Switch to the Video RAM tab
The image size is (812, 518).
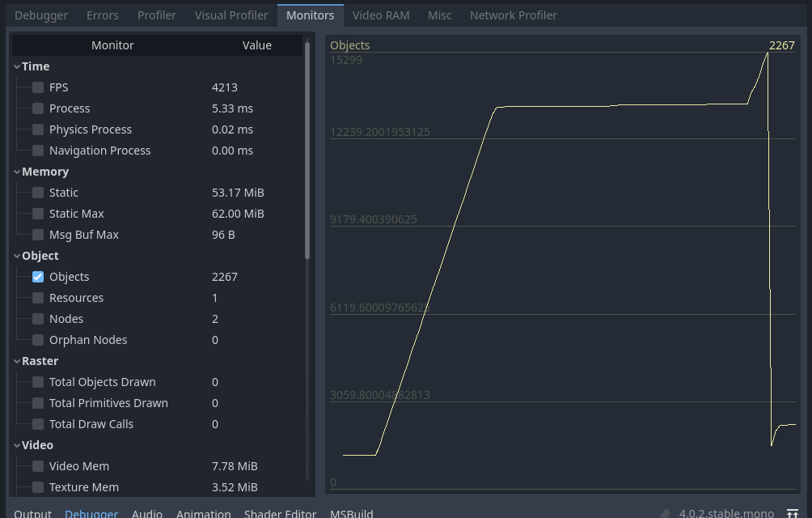[x=381, y=15]
